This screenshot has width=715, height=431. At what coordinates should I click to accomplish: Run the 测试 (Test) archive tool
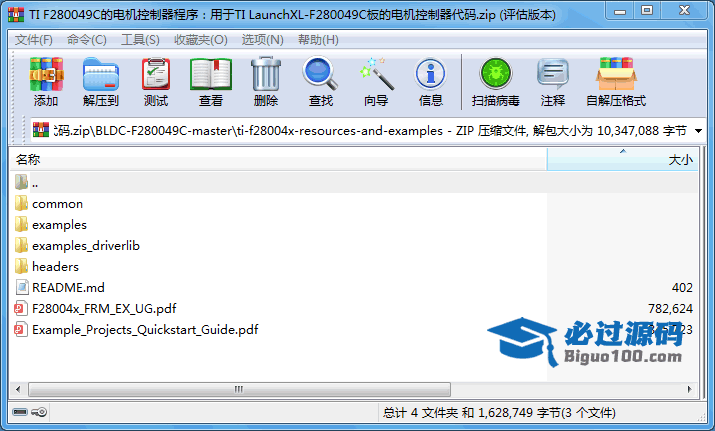pyautogui.click(x=156, y=82)
